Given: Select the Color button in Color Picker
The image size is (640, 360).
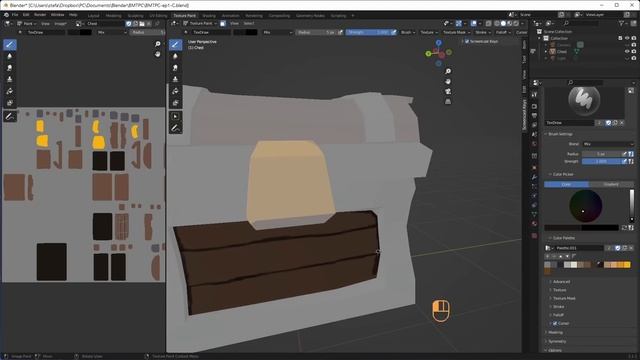Looking at the screenshot, I should 567,184.
